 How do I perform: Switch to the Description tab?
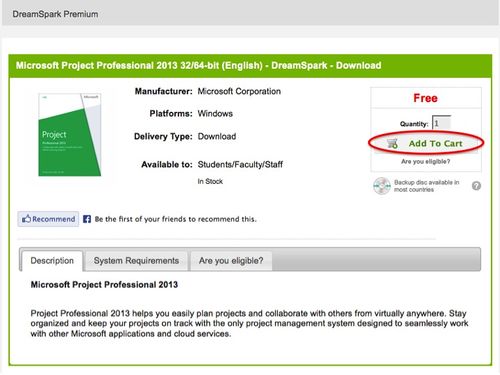coord(52,261)
